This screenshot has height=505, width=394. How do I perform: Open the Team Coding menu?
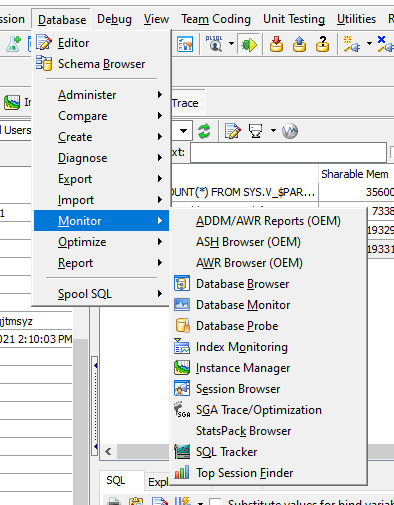(216, 19)
